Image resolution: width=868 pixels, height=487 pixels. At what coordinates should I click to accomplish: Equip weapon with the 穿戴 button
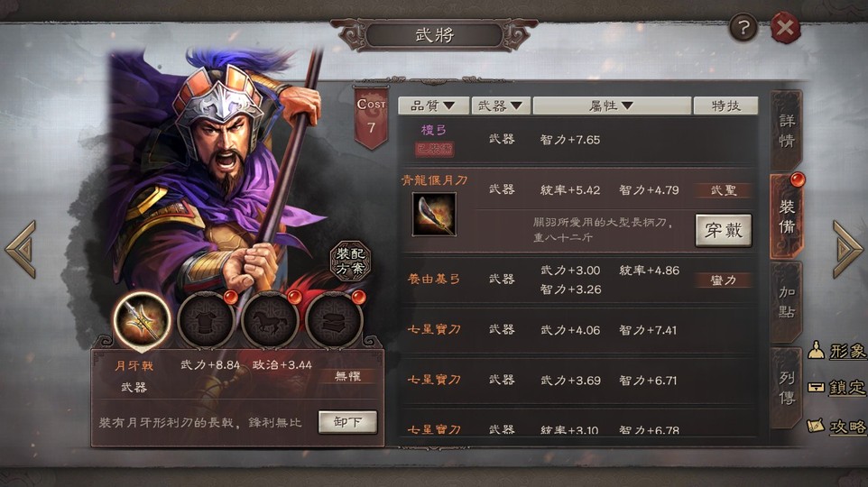[723, 230]
